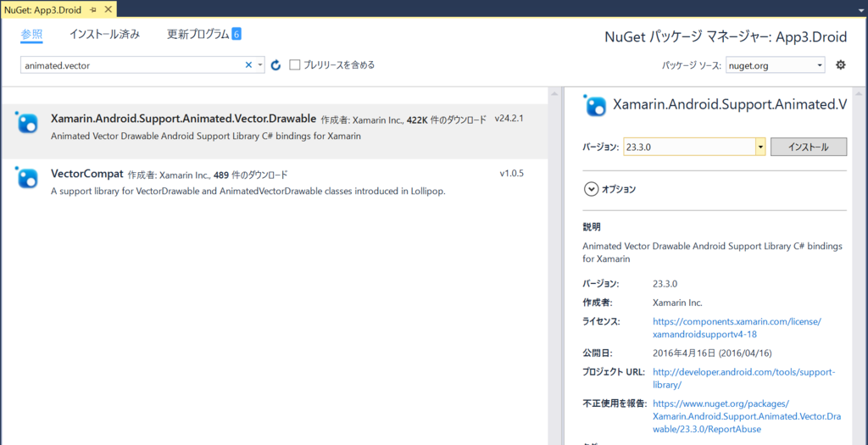The image size is (868, 445).
Task: Click the VectorCompat package icon
Action: (x=26, y=177)
